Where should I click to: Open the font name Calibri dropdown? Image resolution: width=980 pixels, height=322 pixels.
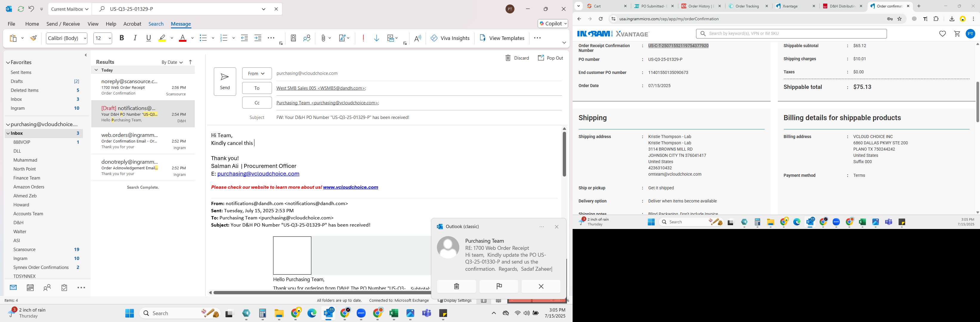(85, 38)
